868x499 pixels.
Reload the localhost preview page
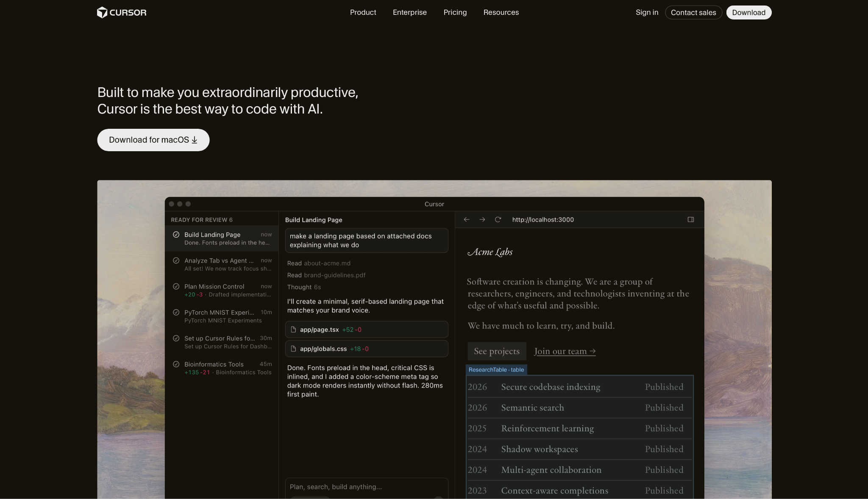[498, 219]
